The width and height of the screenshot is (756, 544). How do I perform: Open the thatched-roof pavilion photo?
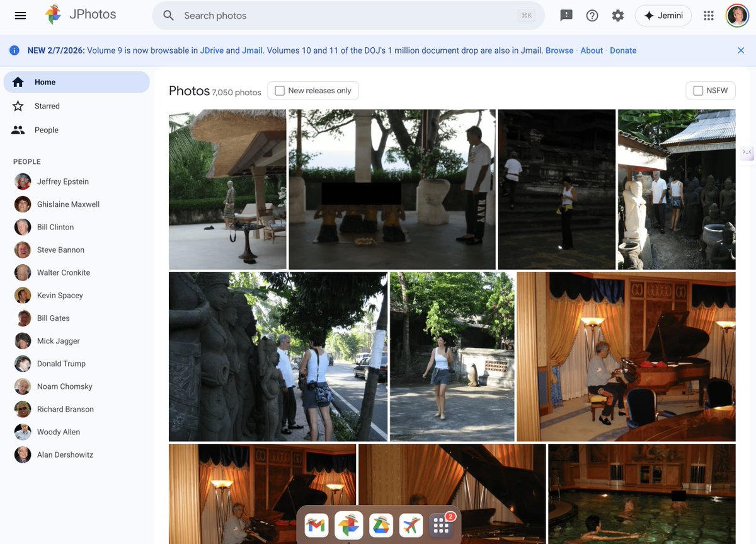tap(227, 189)
